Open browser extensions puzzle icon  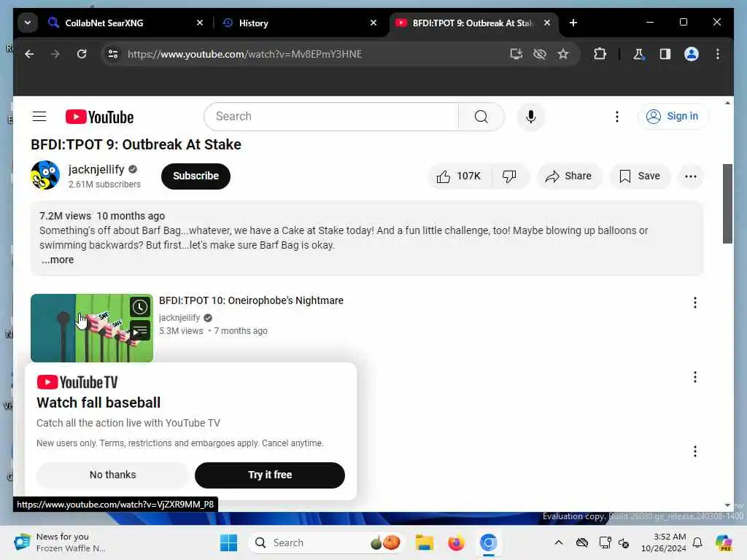[600, 54]
